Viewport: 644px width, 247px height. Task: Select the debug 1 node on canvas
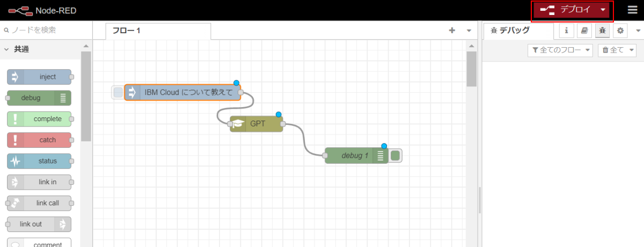point(356,156)
